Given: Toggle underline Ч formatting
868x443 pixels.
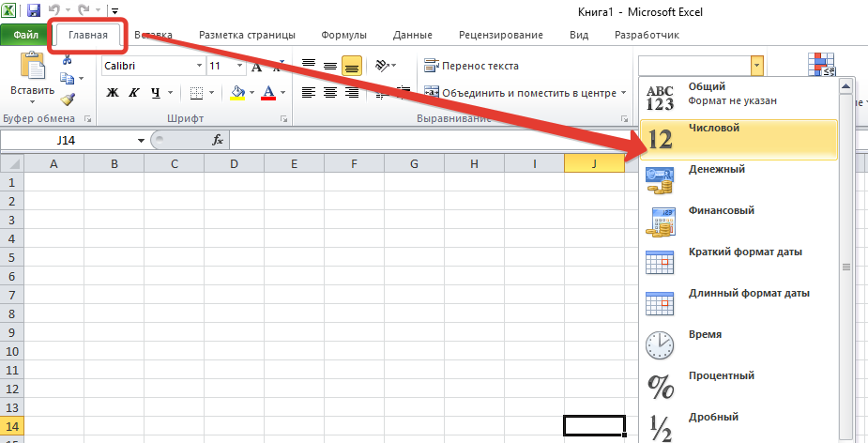Looking at the screenshot, I should pyautogui.click(x=155, y=93).
